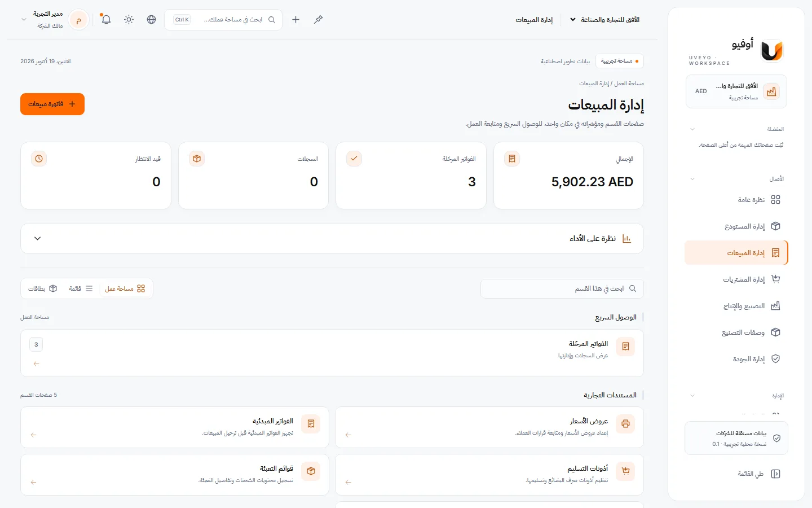Open the workspace switcher card showing AED
Image resolution: width=812 pixels, height=508 pixels.
[x=736, y=91]
